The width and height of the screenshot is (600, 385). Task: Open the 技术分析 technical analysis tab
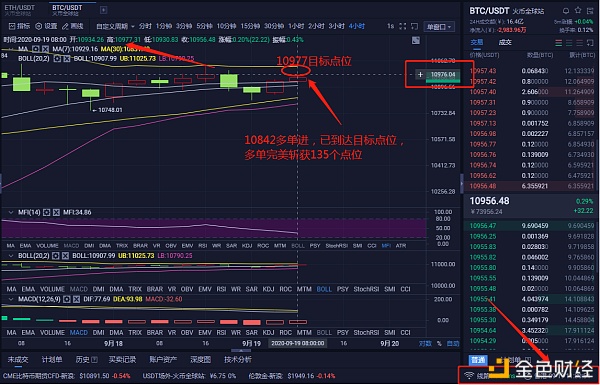[238, 359]
